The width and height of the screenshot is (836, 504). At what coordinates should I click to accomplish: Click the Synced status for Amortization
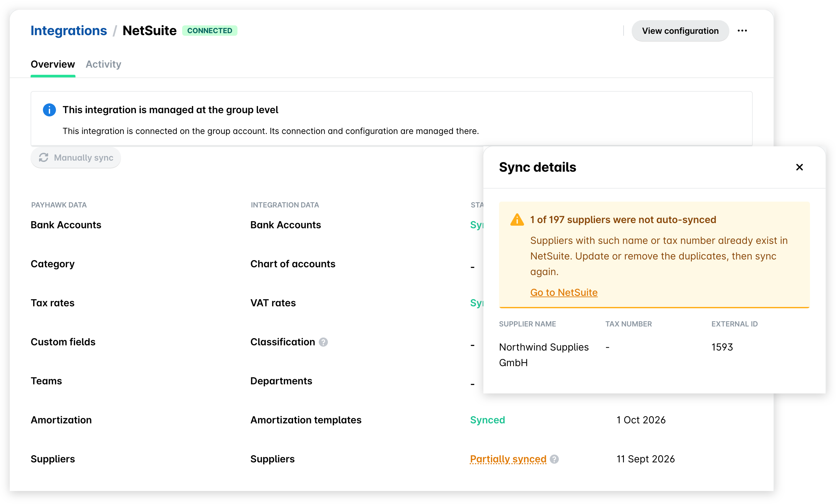click(488, 420)
